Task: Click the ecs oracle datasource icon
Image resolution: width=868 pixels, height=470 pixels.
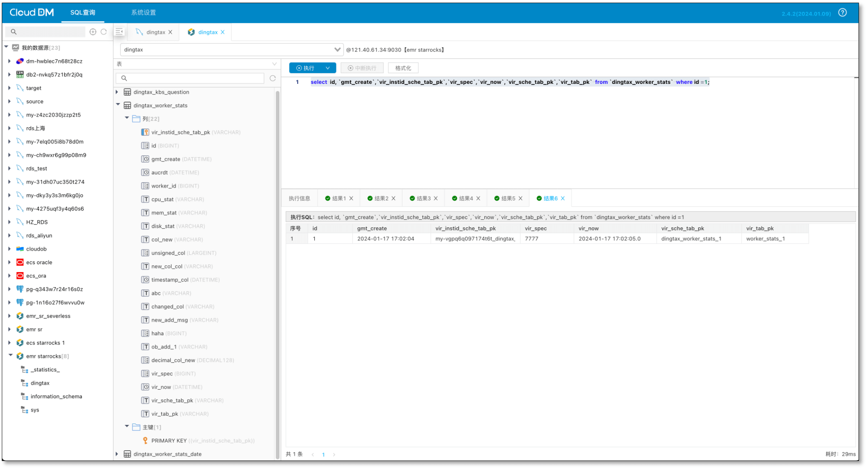Action: coord(20,262)
